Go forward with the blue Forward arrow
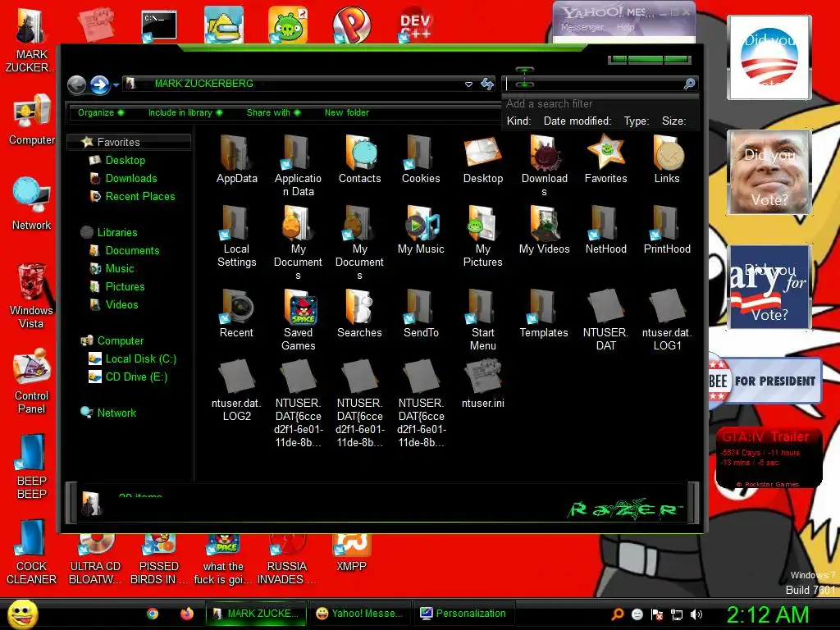The width and height of the screenshot is (840, 630). (99, 84)
